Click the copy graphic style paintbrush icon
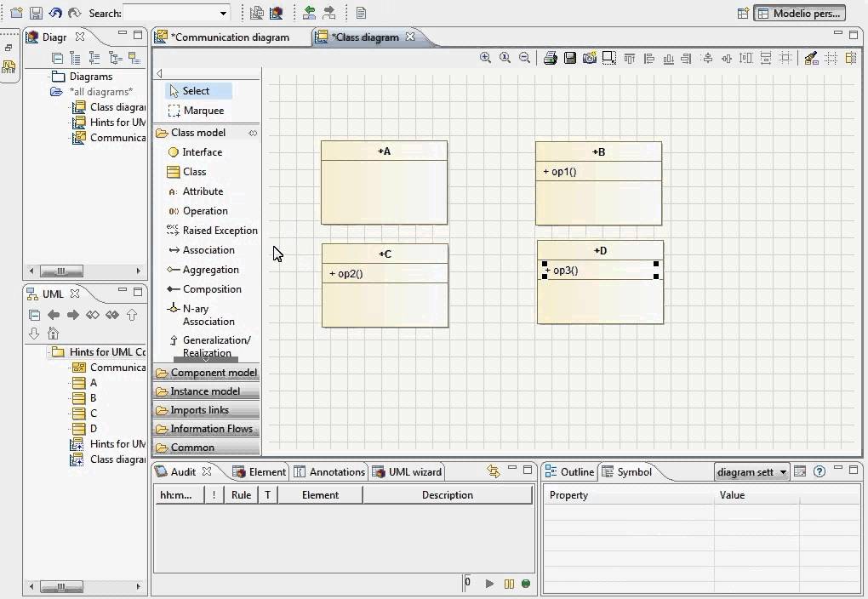The image size is (868, 599). [x=812, y=58]
